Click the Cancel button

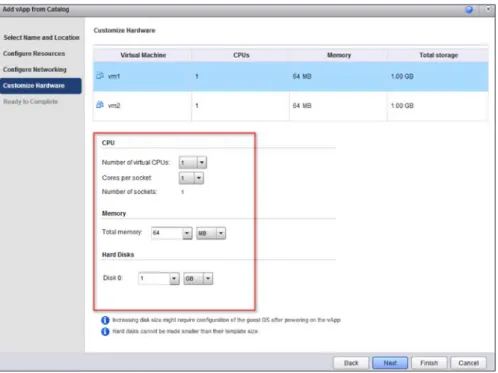pos(468,363)
